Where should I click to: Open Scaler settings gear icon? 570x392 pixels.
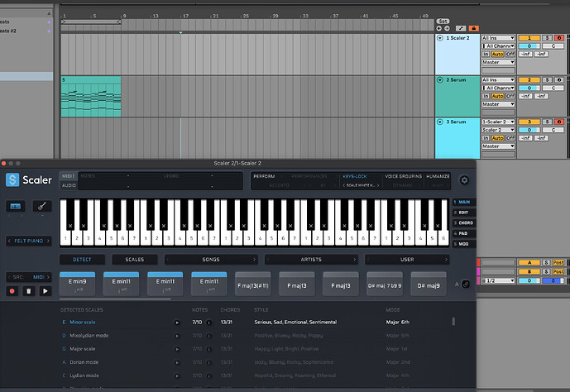click(x=464, y=180)
